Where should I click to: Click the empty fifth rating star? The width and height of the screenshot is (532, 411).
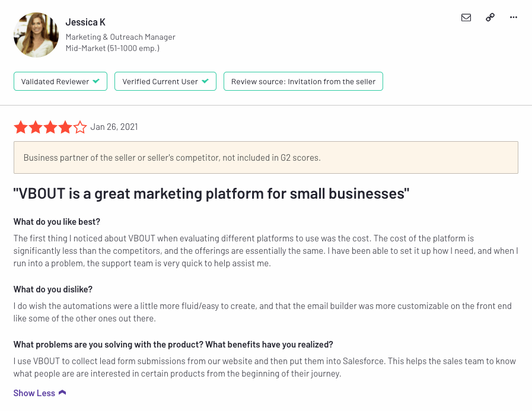point(80,127)
